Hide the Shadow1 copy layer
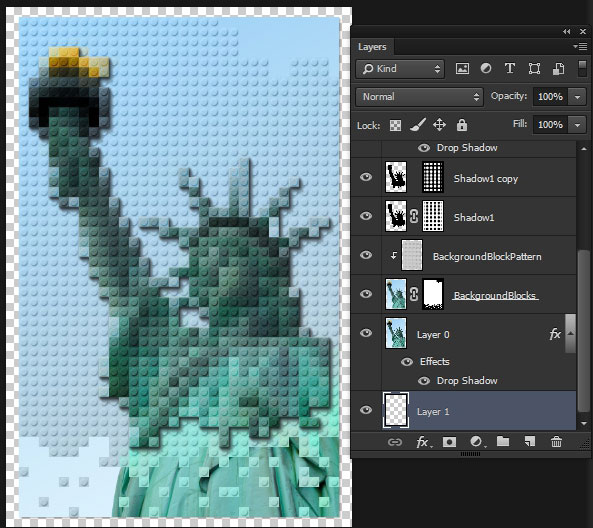This screenshot has width=593, height=528. pyautogui.click(x=366, y=177)
